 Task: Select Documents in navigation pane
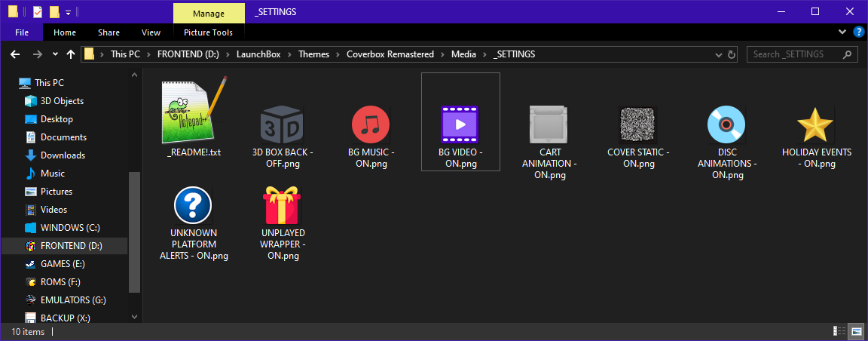(x=63, y=137)
